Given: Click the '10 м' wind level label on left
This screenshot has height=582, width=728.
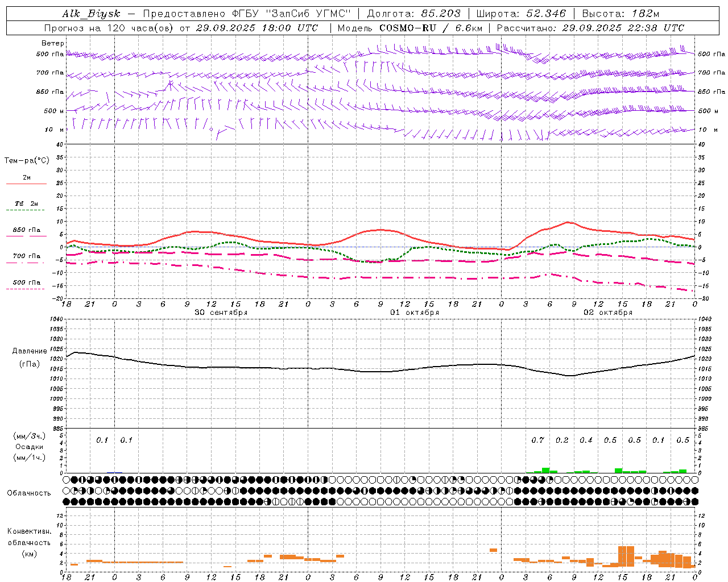Looking at the screenshot, I should 55,130.
